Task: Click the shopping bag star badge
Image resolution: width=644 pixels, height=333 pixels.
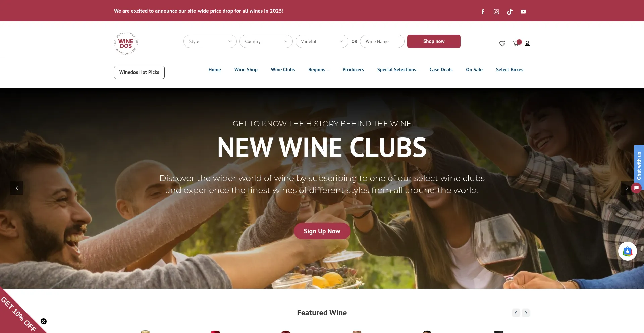Action: [627, 251]
